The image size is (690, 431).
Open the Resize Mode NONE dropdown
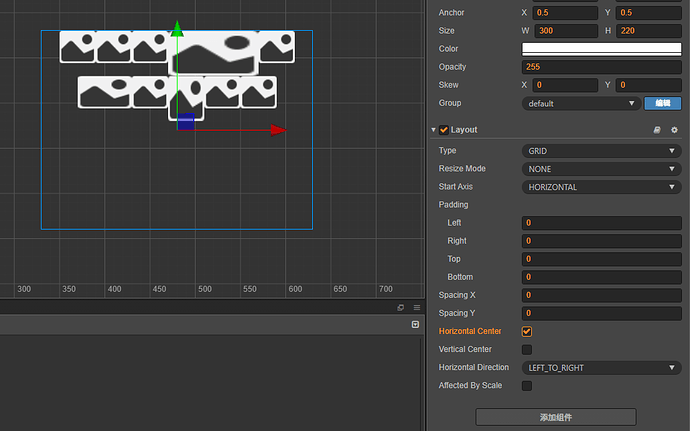tap(602, 169)
